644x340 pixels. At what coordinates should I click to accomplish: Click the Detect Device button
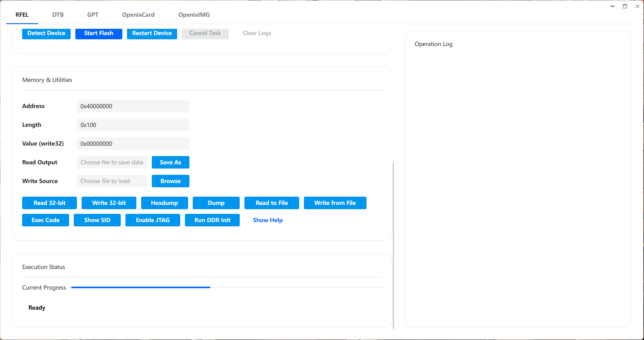46,33
